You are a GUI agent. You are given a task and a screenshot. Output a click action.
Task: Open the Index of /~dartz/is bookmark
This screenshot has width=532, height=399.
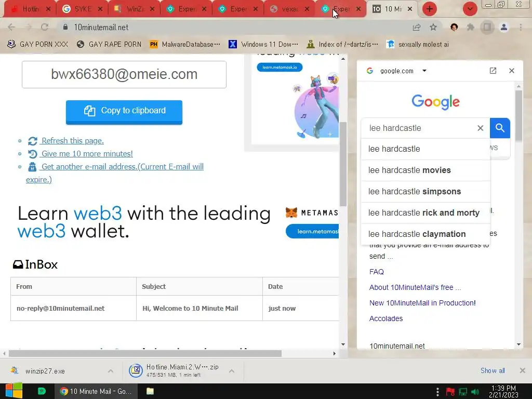[x=342, y=45]
